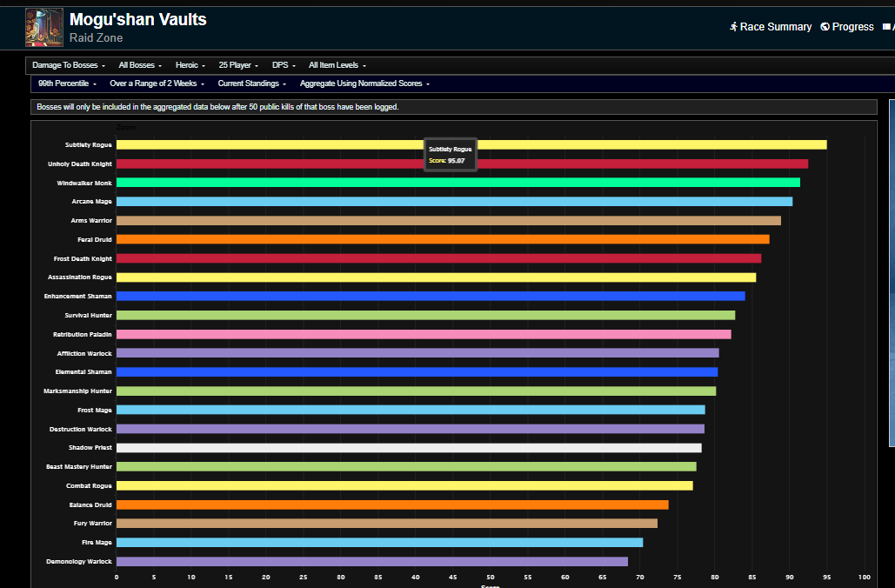Click the Fury Warrior bar

click(x=387, y=523)
